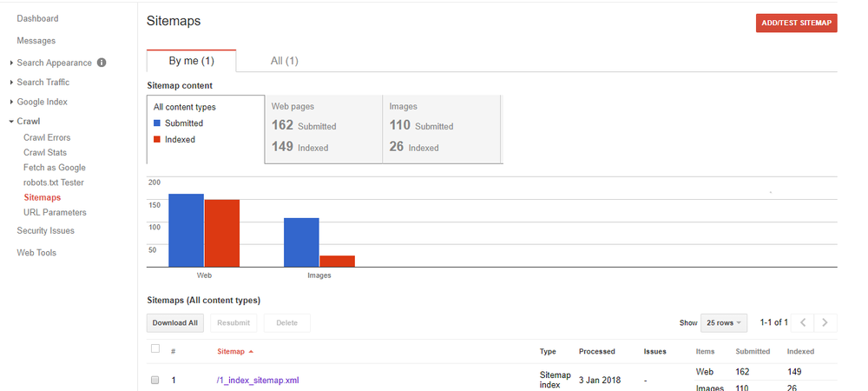868x391 pixels.
Task: Check the box for /1_index_sitemap.xml row
Action: (155, 380)
